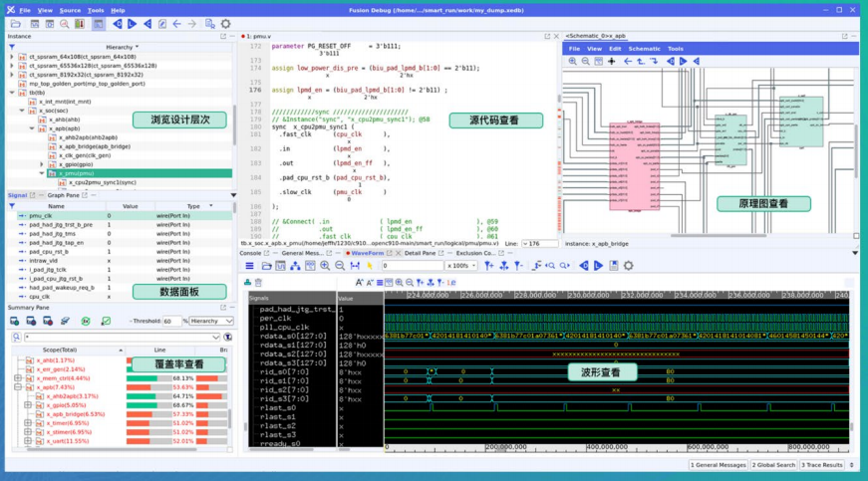
Task: Open the Hierarchy dropdown in Summary Pane
Action: pos(211,322)
